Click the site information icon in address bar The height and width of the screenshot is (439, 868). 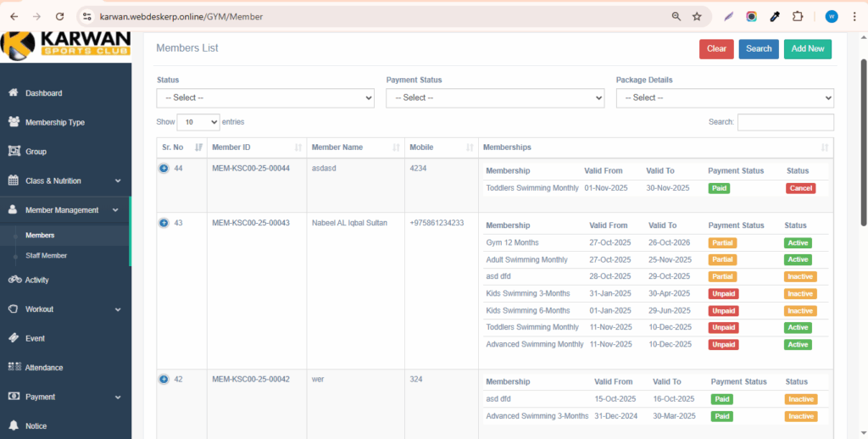(87, 17)
